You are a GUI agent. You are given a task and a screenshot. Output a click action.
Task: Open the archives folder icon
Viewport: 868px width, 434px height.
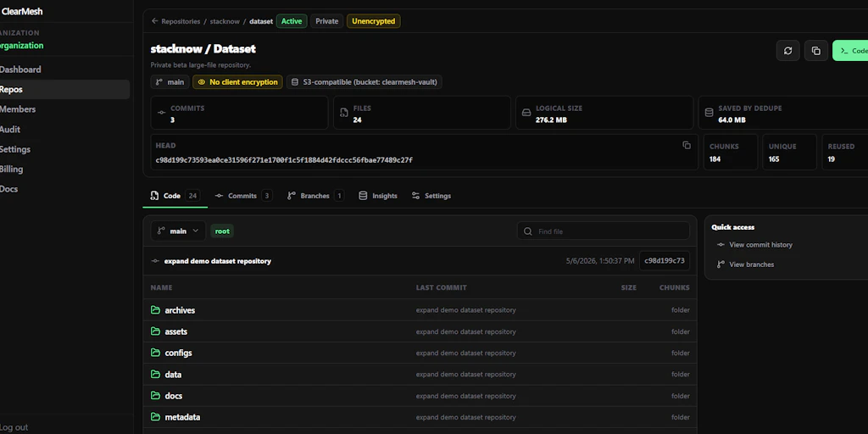(x=156, y=310)
